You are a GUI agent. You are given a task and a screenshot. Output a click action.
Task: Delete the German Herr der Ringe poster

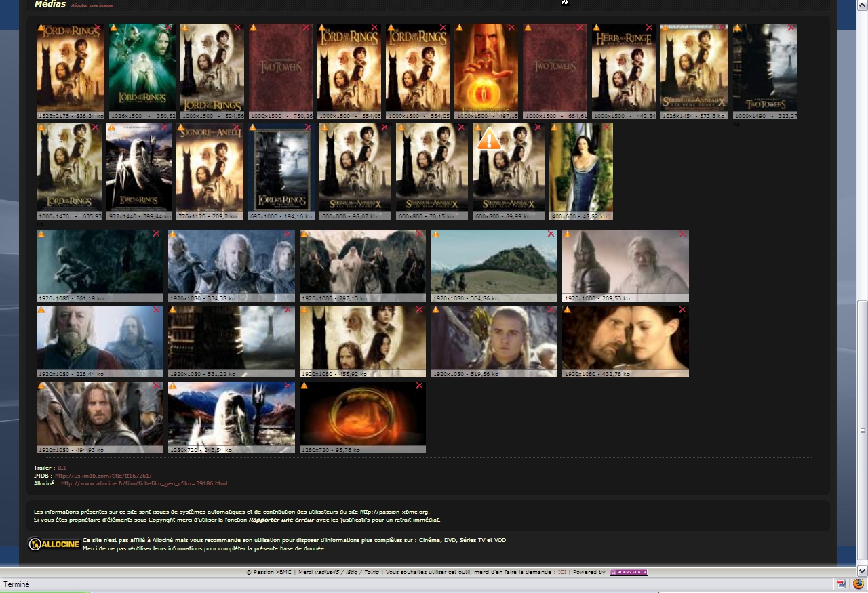point(649,28)
